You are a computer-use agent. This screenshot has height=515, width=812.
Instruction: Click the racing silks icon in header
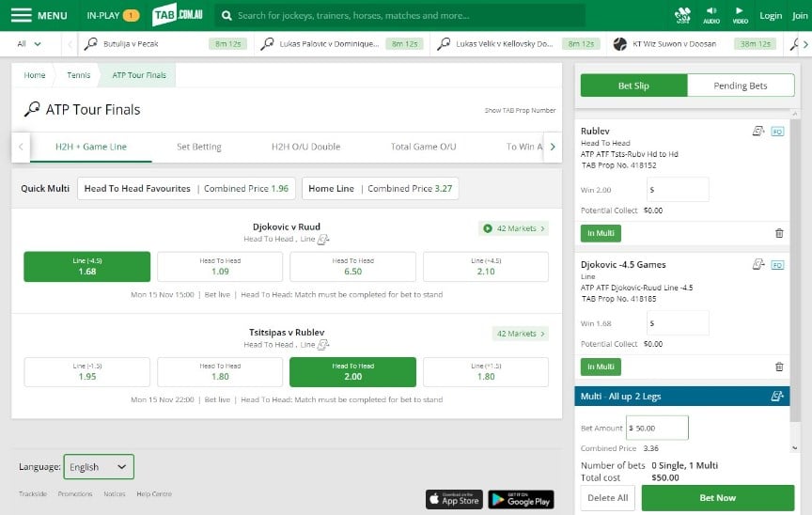click(x=682, y=16)
